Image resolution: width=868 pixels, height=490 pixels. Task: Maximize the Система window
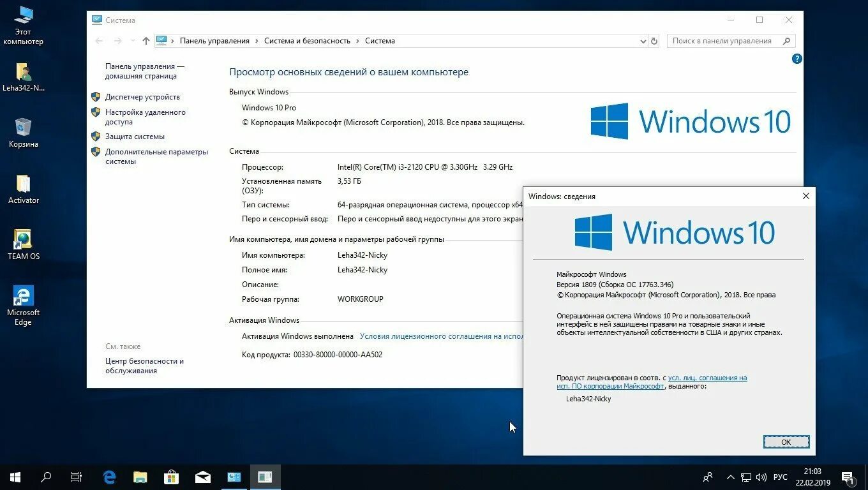click(x=759, y=20)
